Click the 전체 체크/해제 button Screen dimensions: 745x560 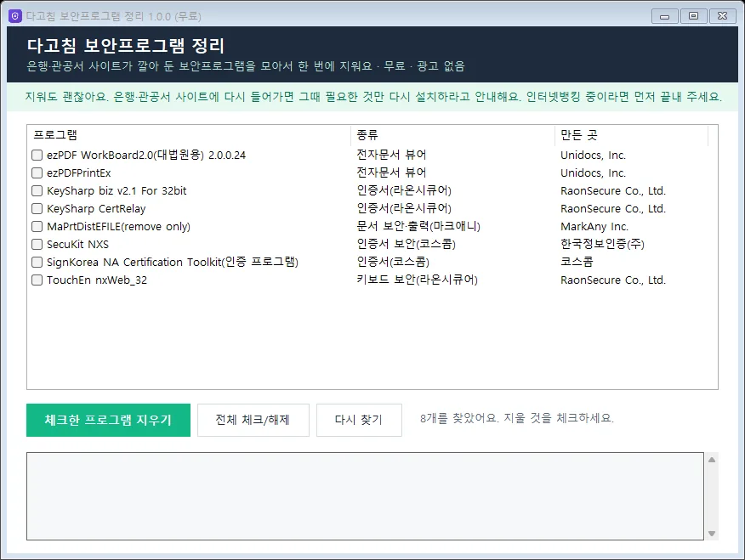click(253, 420)
